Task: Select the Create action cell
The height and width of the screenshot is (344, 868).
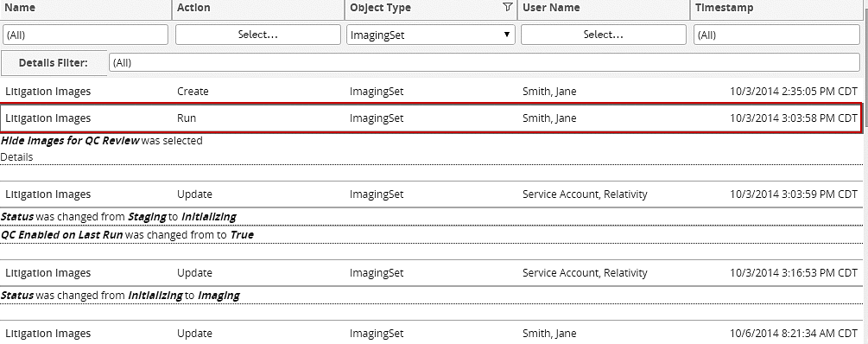Action: tap(193, 92)
